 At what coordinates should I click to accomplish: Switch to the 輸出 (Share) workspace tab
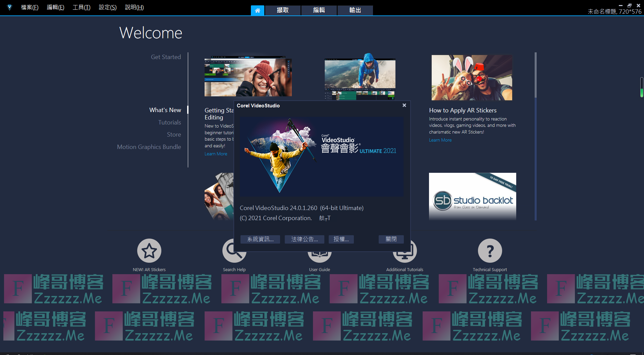(x=355, y=10)
